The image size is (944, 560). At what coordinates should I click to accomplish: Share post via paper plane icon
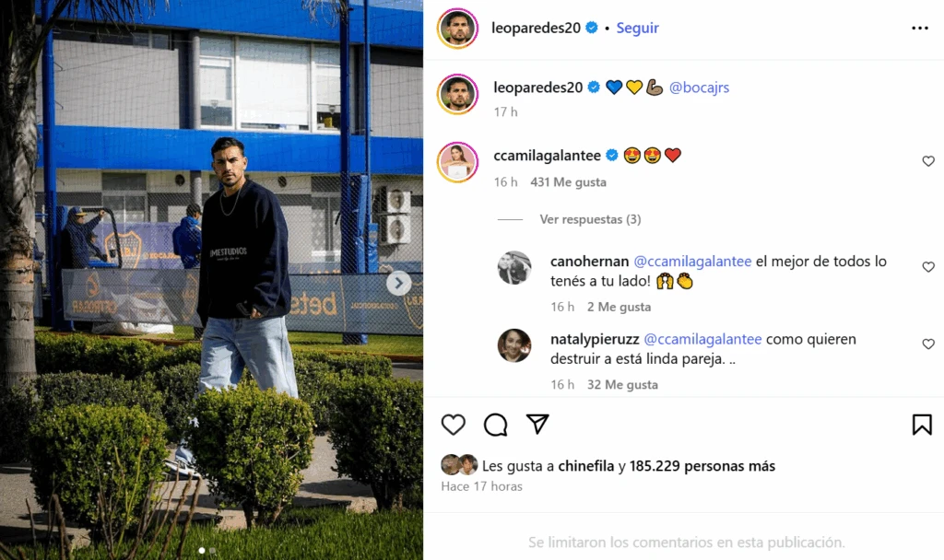tap(537, 424)
